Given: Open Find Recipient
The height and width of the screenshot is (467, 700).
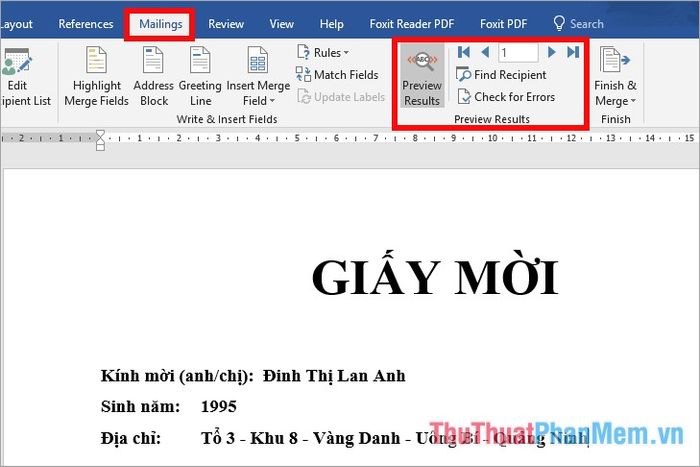Looking at the screenshot, I should (x=501, y=75).
